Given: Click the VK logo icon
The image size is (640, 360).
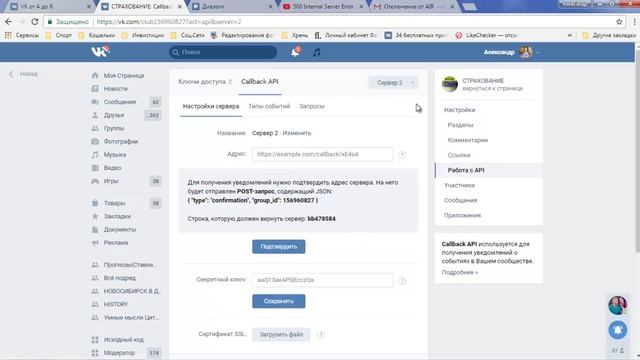Looking at the screenshot, I should [x=100, y=52].
